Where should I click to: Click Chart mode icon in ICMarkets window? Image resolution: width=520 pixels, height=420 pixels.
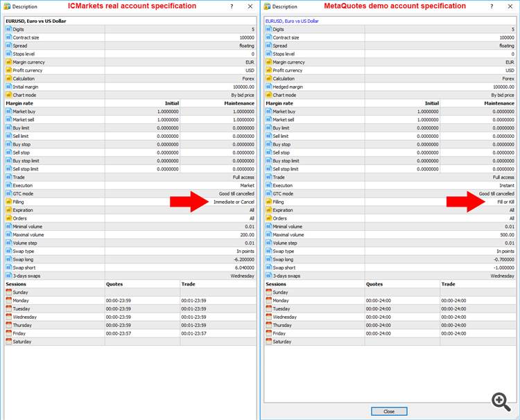pyautogui.click(x=8, y=95)
